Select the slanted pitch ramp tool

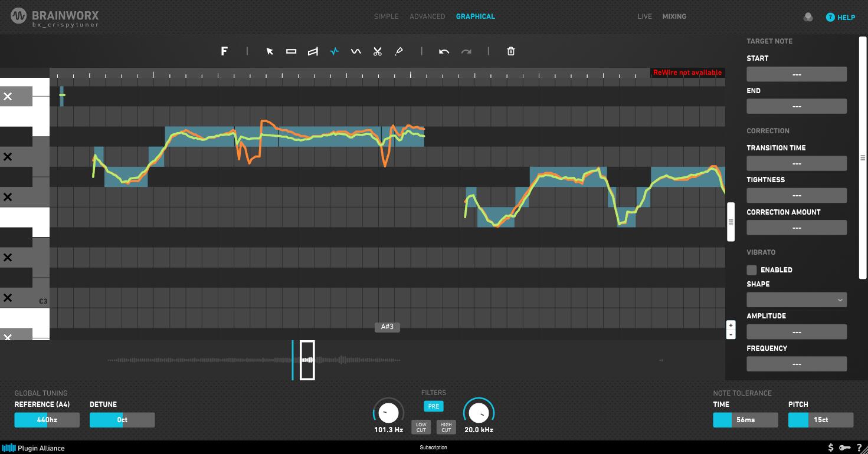click(x=313, y=51)
